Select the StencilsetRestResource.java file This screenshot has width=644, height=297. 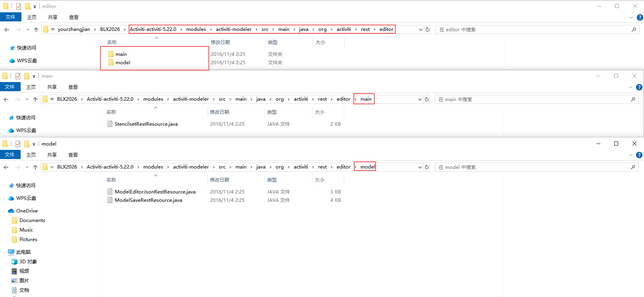[146, 124]
